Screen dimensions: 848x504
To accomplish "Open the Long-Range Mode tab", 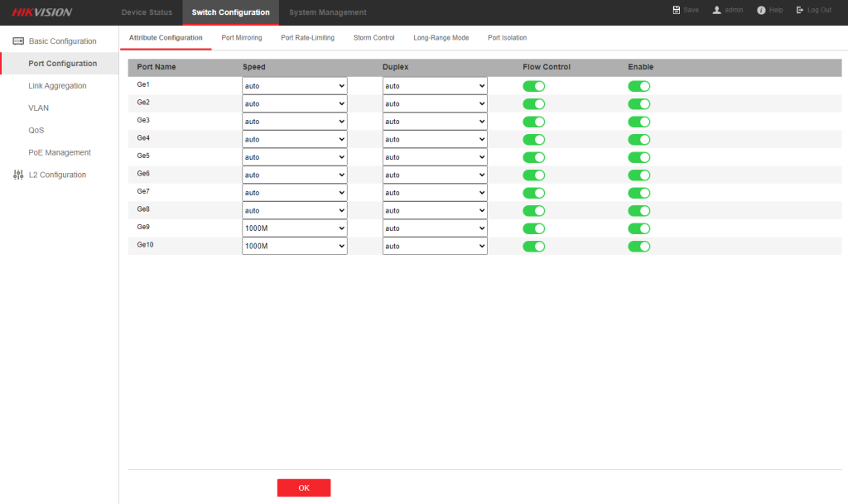I will pyautogui.click(x=441, y=38).
